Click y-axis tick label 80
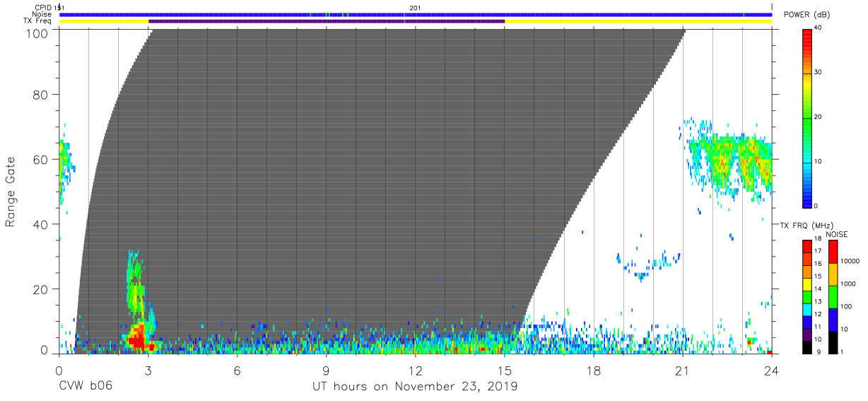This screenshot has width=868, height=401. click(42, 95)
